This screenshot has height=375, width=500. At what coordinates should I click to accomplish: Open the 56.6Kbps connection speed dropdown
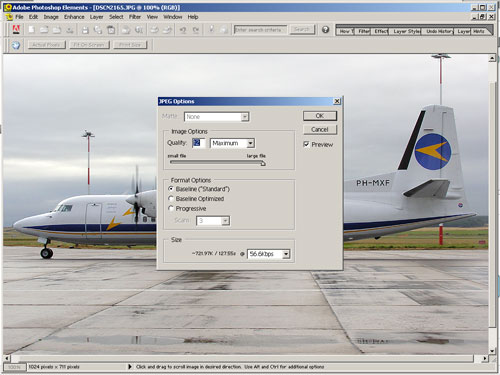(269, 254)
